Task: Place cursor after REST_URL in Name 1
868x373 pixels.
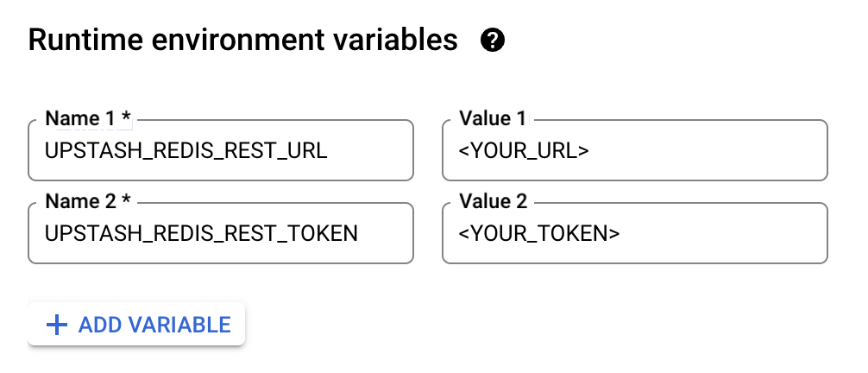Action: pos(329,151)
